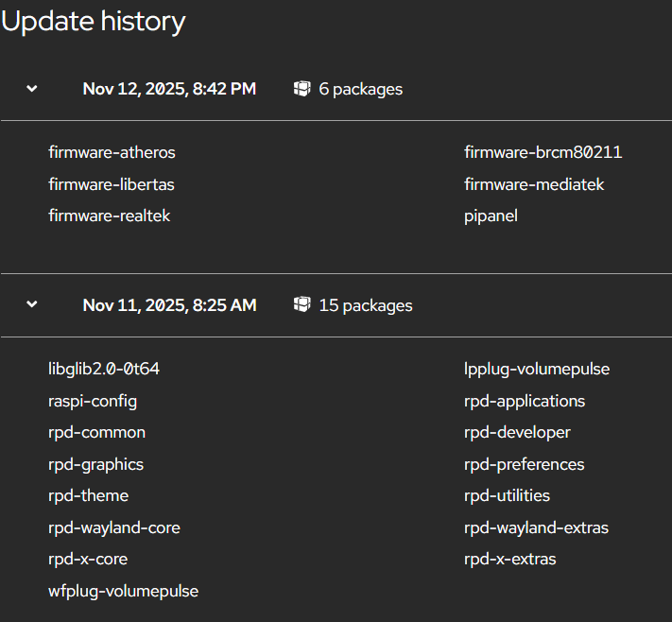Image resolution: width=672 pixels, height=622 pixels.
Task: Select the Nov 11, 2025, 8:25 AM timestamp
Action: 169,305
